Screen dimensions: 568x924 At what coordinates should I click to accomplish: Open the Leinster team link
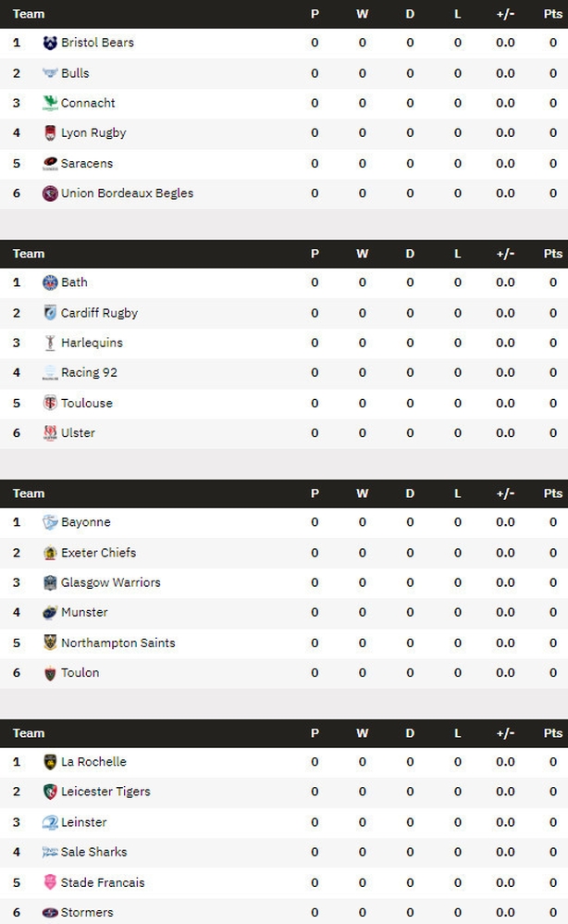[x=84, y=822]
